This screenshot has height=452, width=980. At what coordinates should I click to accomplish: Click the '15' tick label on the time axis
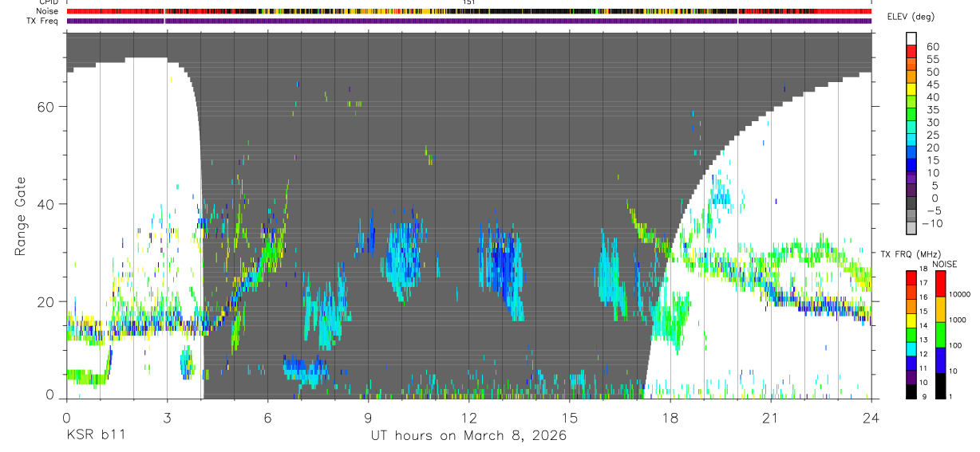(569, 417)
